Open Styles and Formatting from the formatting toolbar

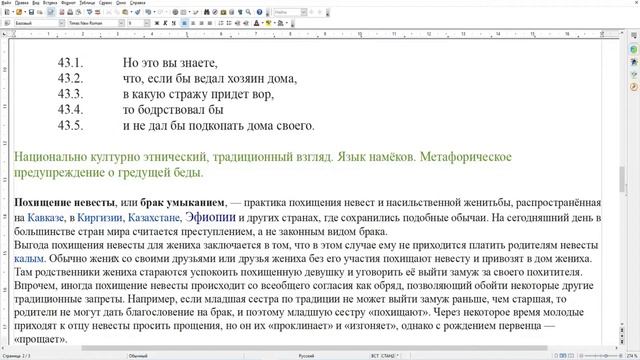(7, 23)
